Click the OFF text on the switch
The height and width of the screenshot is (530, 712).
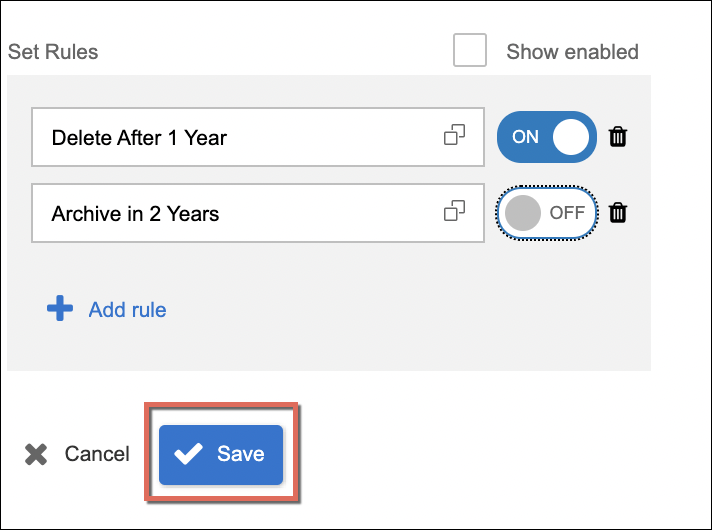[x=567, y=212]
